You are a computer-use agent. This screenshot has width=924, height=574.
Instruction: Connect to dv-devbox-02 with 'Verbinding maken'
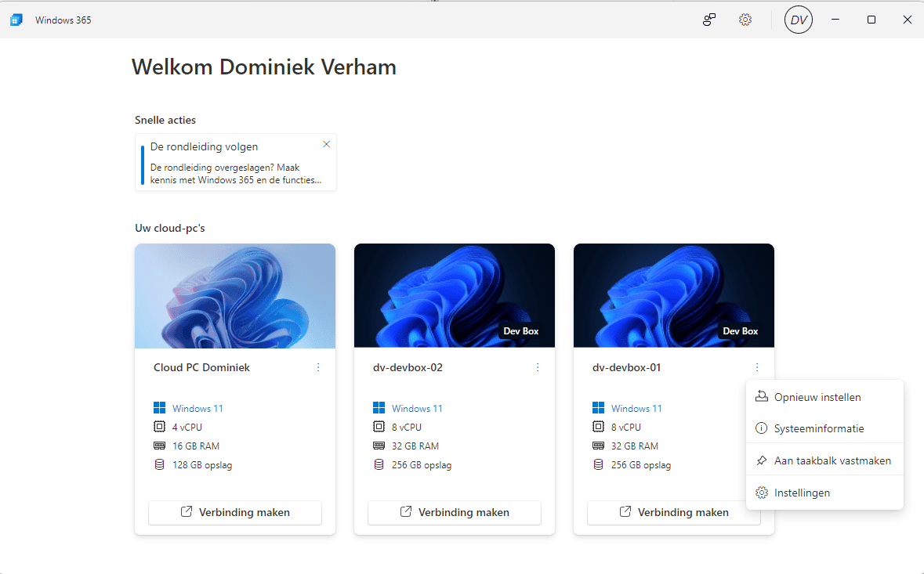(455, 512)
